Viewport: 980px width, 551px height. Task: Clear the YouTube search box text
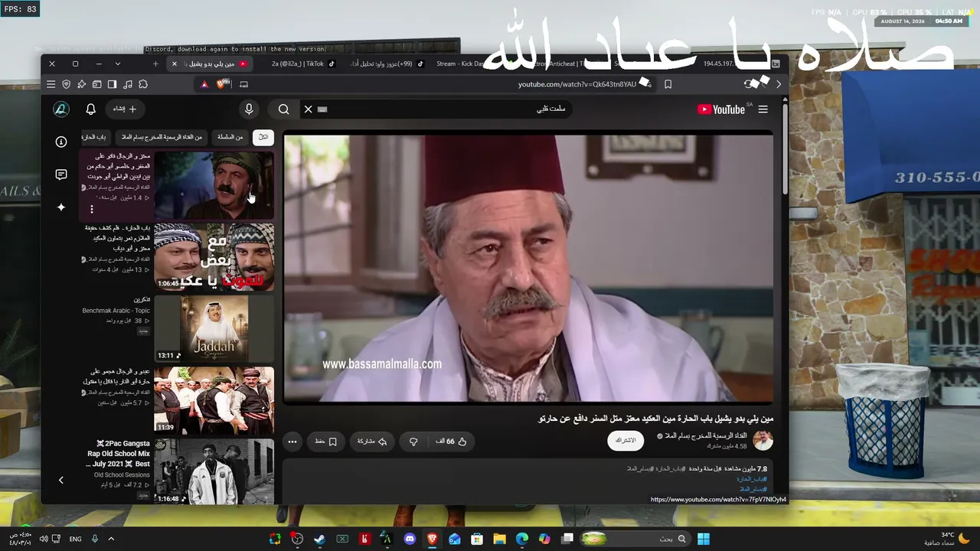pyautogui.click(x=309, y=109)
